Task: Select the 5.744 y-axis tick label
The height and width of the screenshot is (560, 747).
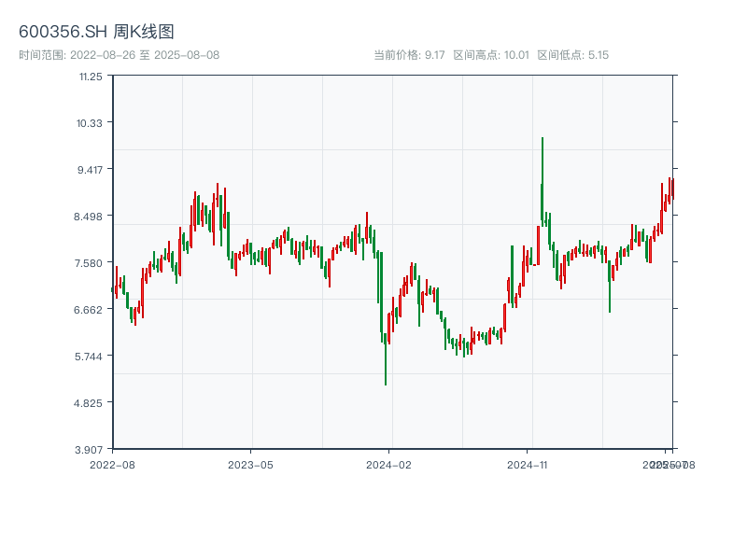Action: [90, 357]
